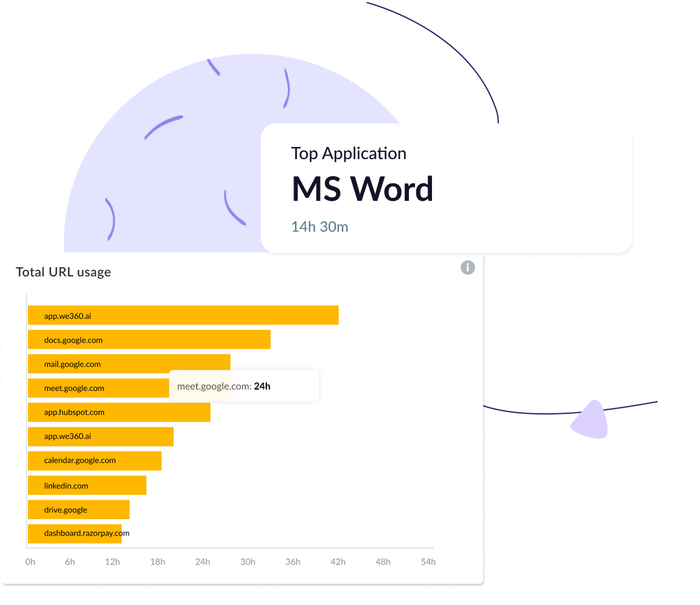
Task: Click the 6h axis label
Action: coord(70,561)
